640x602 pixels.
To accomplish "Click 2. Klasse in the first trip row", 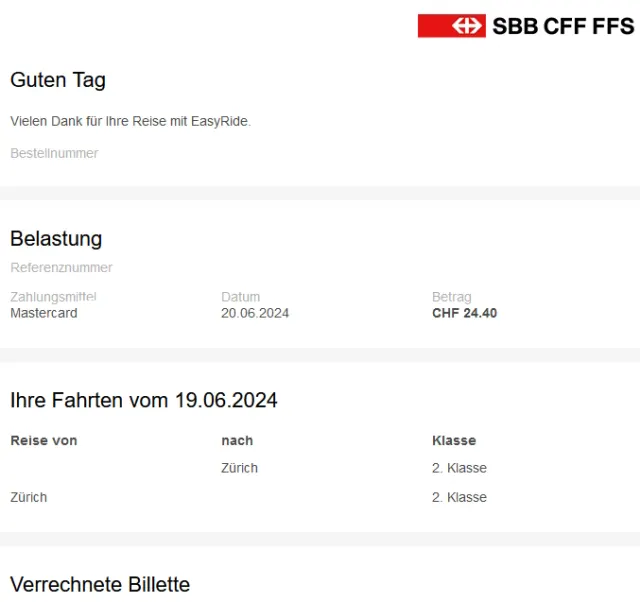I will (459, 468).
